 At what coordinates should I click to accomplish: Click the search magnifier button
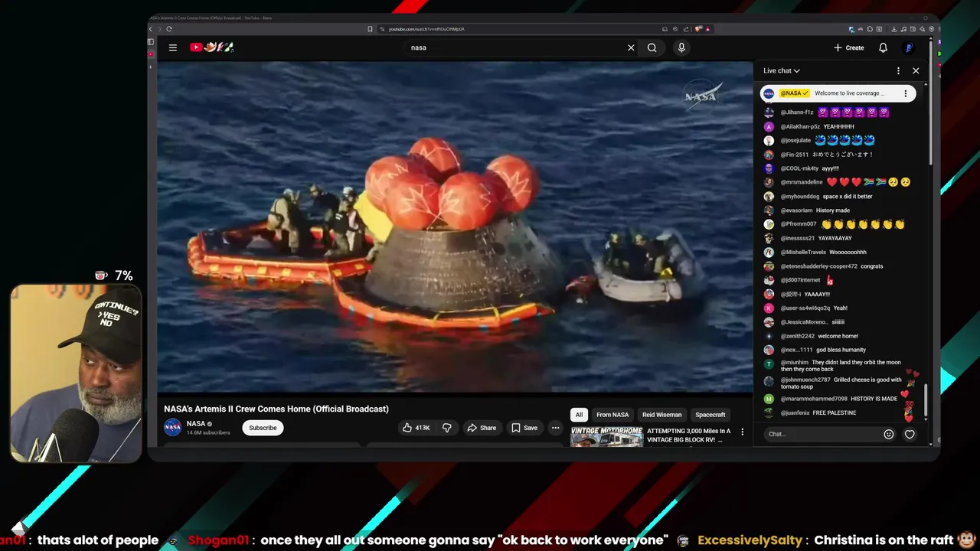click(x=652, y=47)
